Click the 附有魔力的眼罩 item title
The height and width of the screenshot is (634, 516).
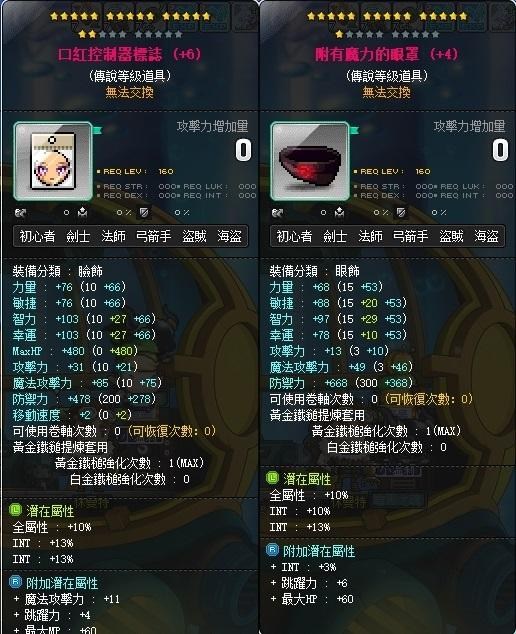367,55
